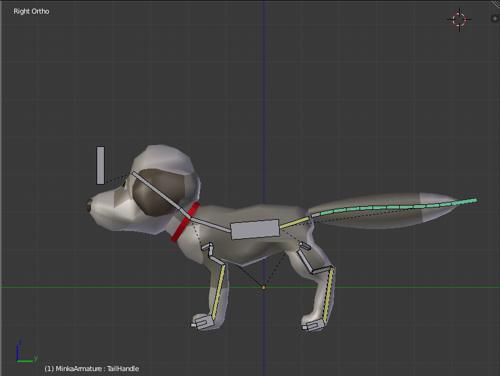The width and height of the screenshot is (500, 376).
Task: Click the dog's dark floppy ear
Action: [x=158, y=193]
